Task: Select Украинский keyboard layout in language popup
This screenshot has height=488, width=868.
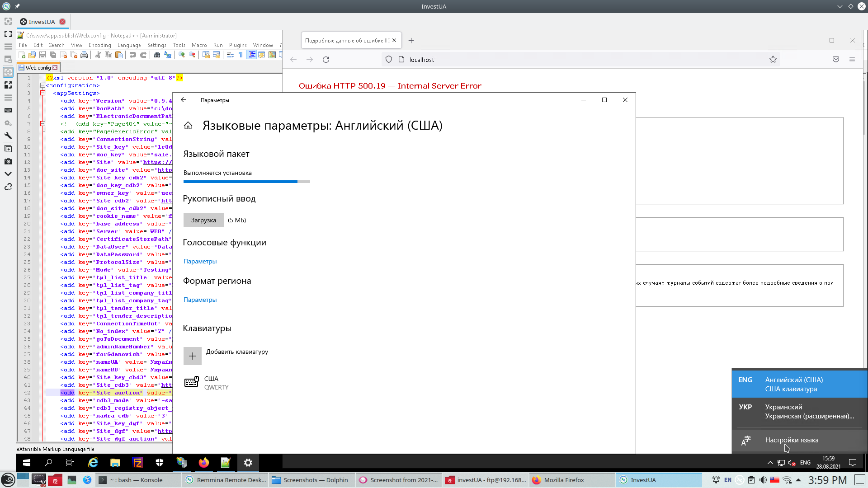Action: (x=799, y=412)
